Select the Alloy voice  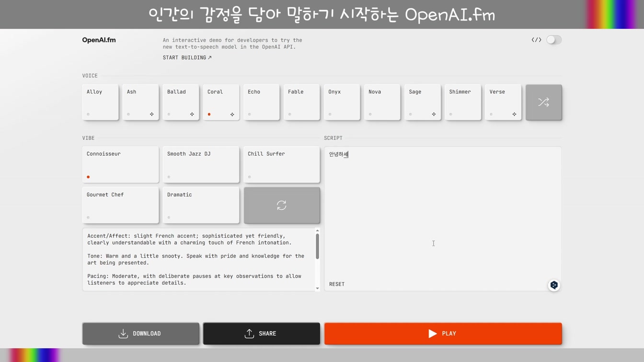click(x=100, y=102)
